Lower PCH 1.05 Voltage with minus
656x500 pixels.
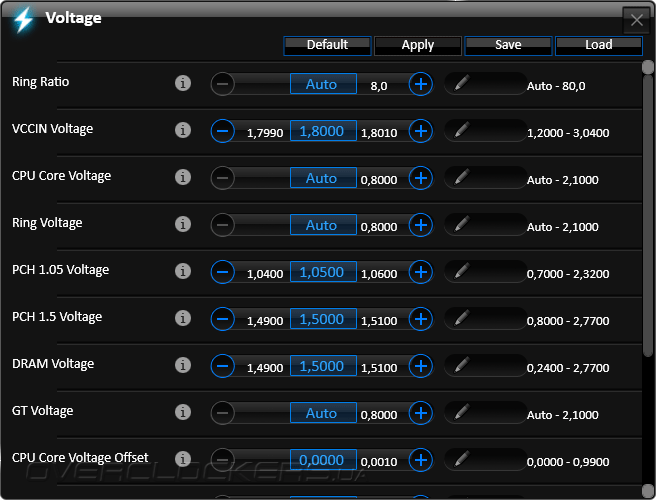tap(223, 272)
